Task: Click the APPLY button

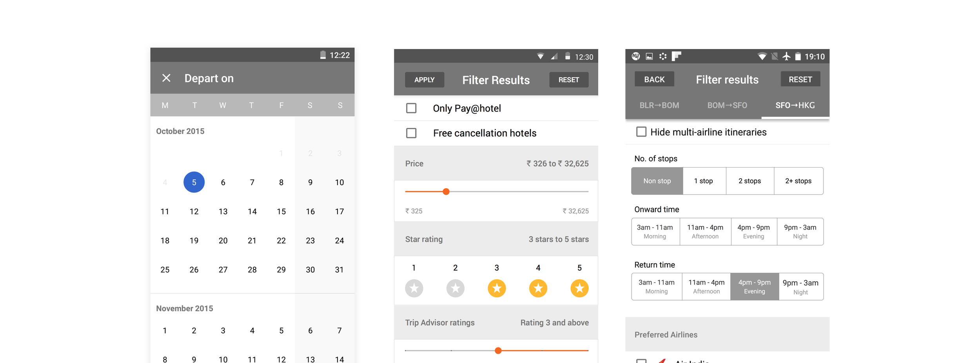Action: click(425, 80)
